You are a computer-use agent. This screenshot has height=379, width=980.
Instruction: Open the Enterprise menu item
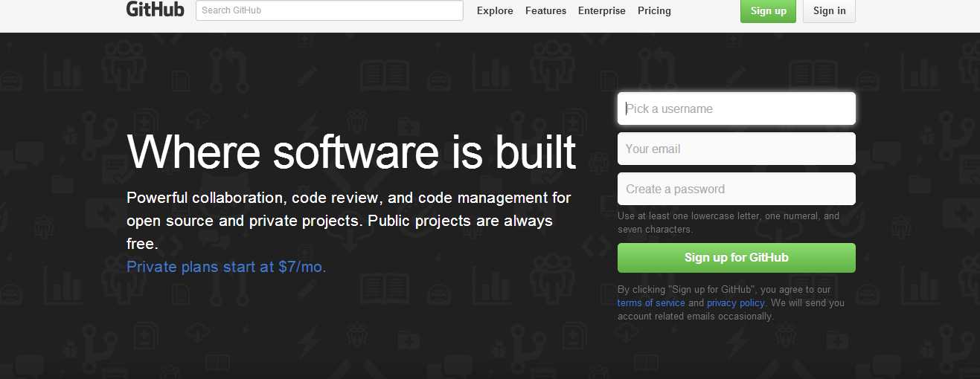[602, 10]
